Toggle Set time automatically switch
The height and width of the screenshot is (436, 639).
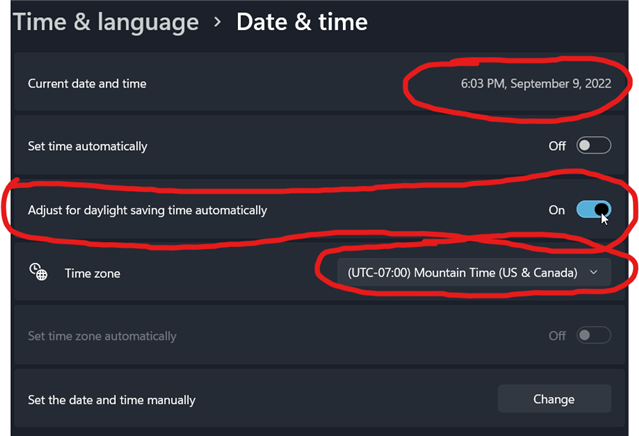click(593, 145)
